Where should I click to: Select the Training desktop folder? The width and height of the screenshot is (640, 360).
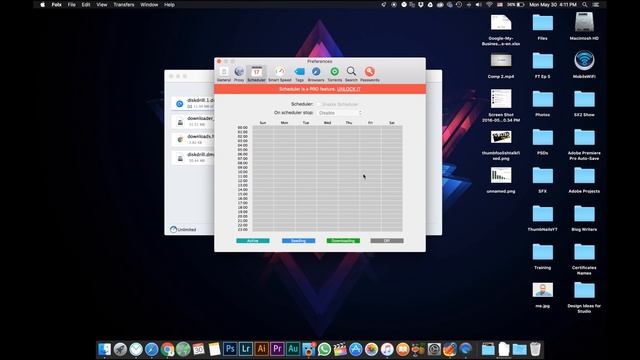[542, 252]
